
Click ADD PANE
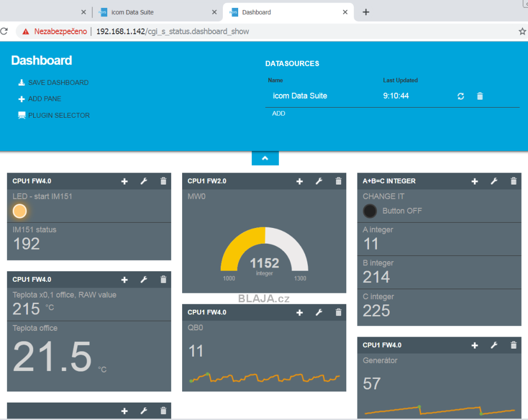(40, 99)
